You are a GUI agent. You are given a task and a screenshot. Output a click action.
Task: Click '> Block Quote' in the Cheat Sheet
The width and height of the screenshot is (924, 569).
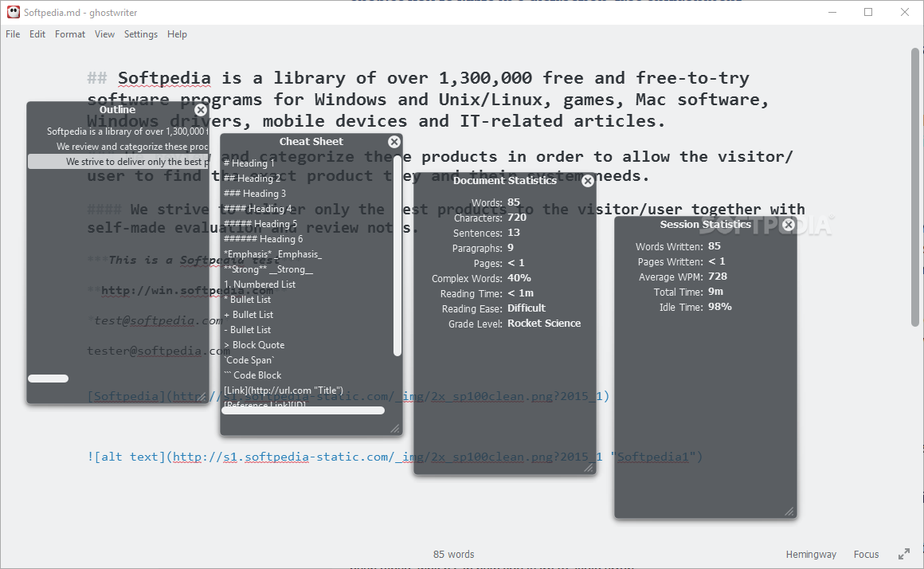tap(254, 345)
